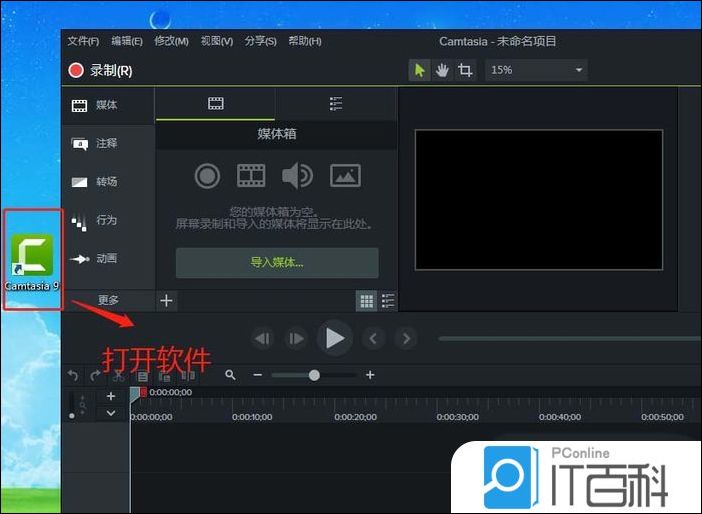Open the 15% canvas zoom dropdown
Viewport: 702px width, 514px height.
[536, 70]
